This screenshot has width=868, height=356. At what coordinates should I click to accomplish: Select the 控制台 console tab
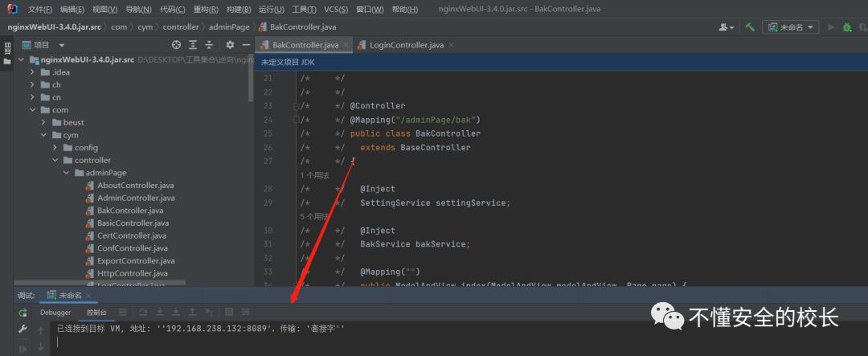coord(96,313)
